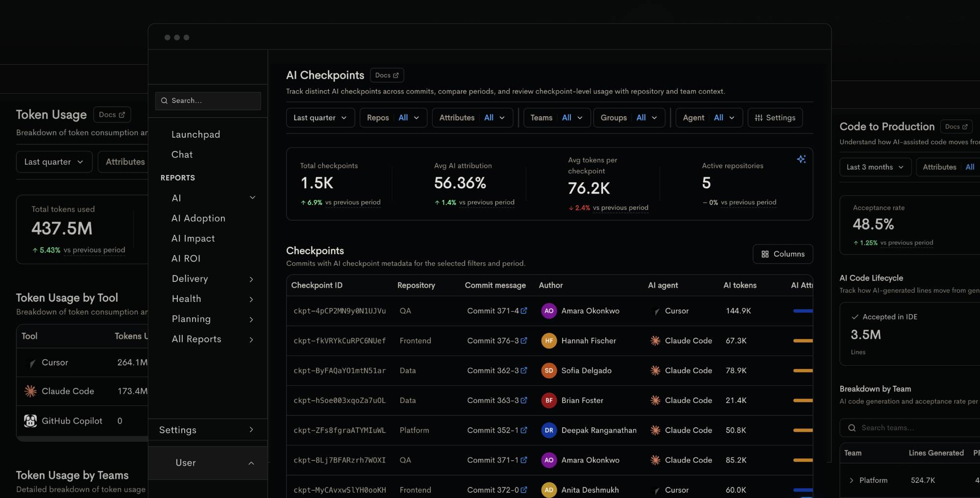This screenshot has width=980, height=498.
Task: Open AI Adoption report
Action: pyautogui.click(x=198, y=218)
